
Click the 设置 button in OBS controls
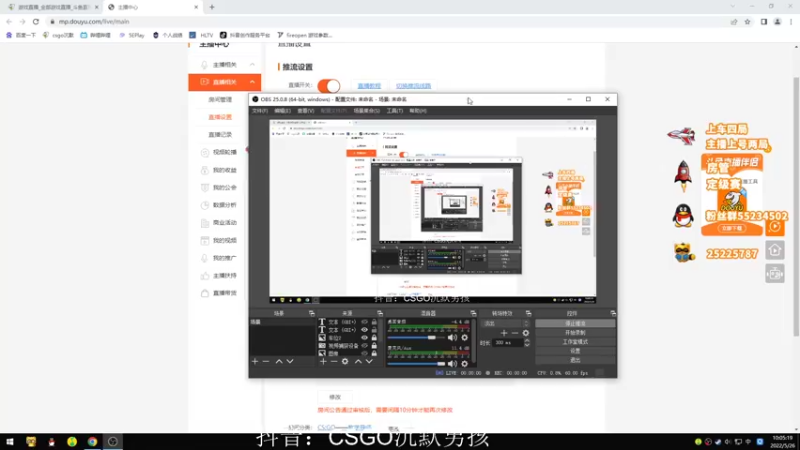pos(575,351)
